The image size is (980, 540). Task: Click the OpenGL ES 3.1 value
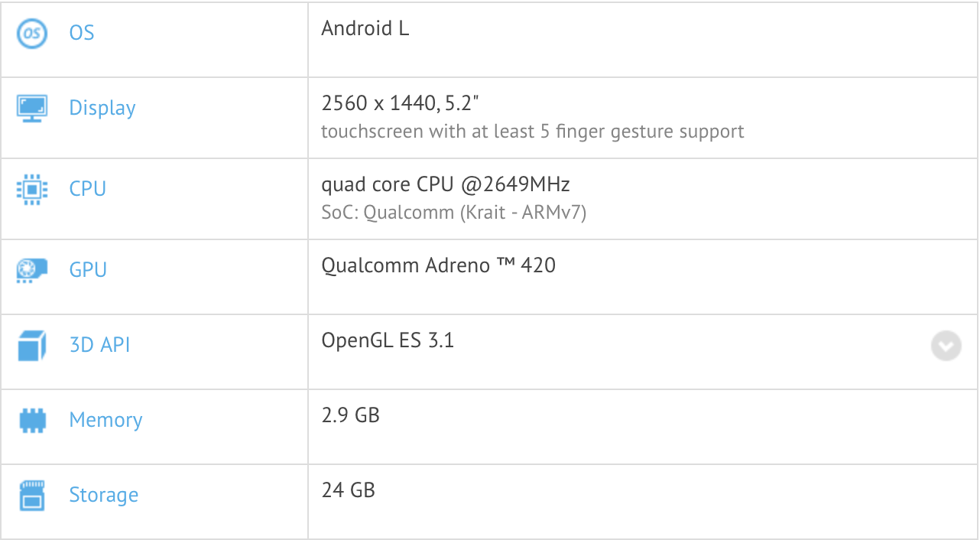[388, 340]
